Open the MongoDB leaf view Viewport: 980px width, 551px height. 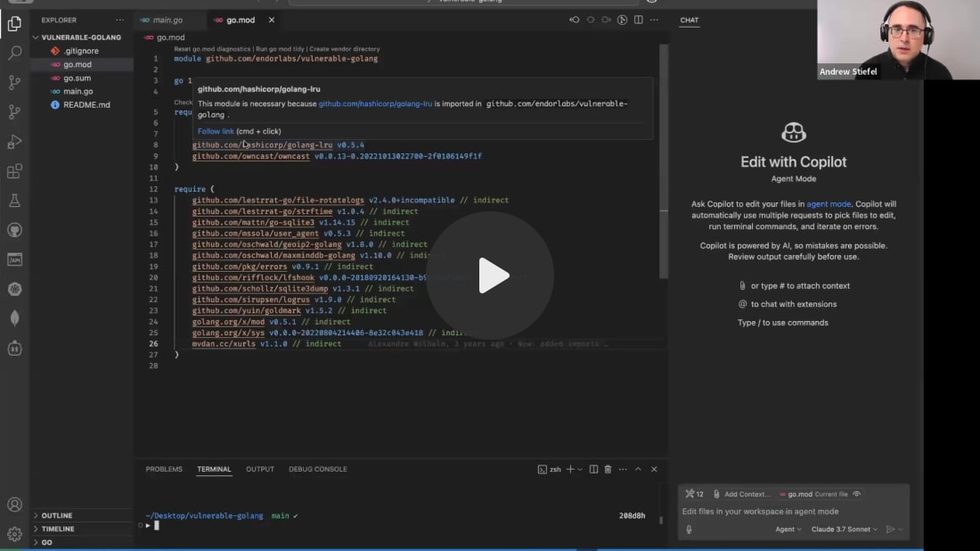[14, 318]
